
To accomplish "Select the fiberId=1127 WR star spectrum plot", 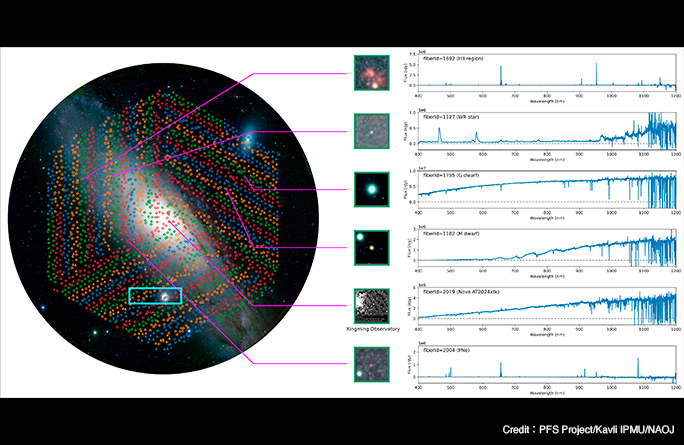I will (x=545, y=130).
